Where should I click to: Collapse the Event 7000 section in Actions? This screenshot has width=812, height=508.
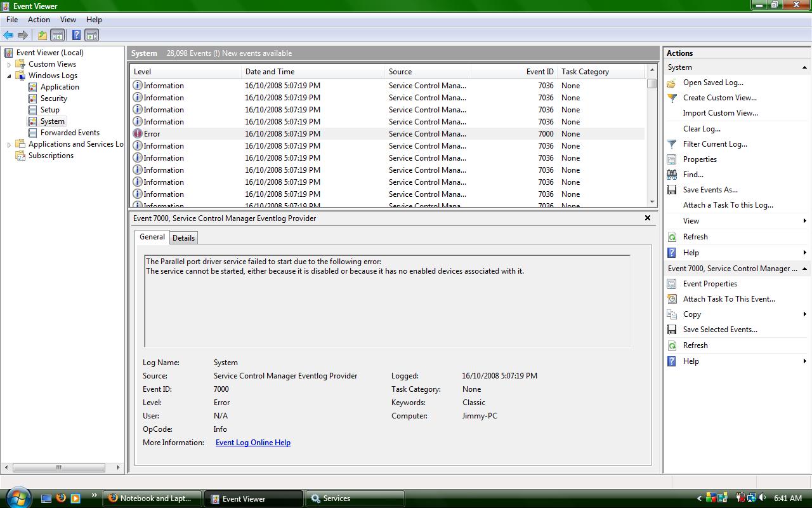pyautogui.click(x=804, y=269)
